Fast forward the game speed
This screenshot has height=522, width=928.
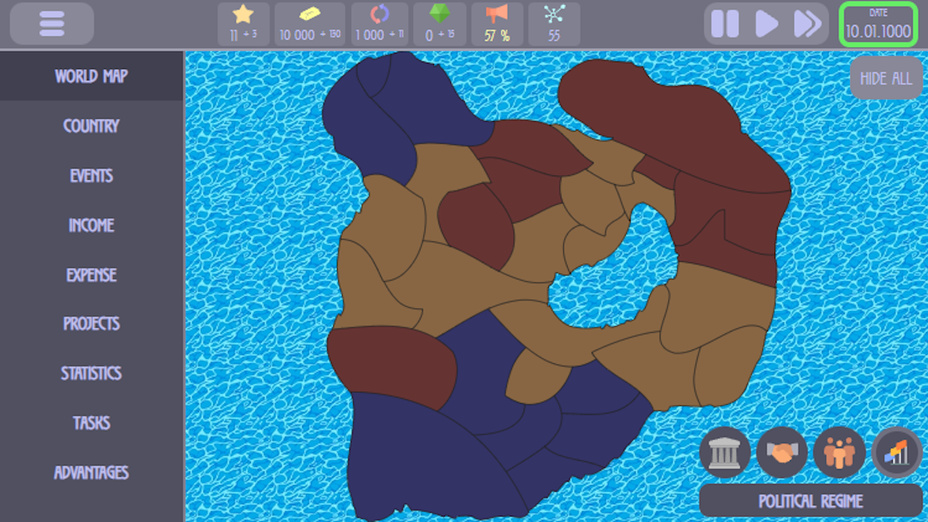(807, 24)
